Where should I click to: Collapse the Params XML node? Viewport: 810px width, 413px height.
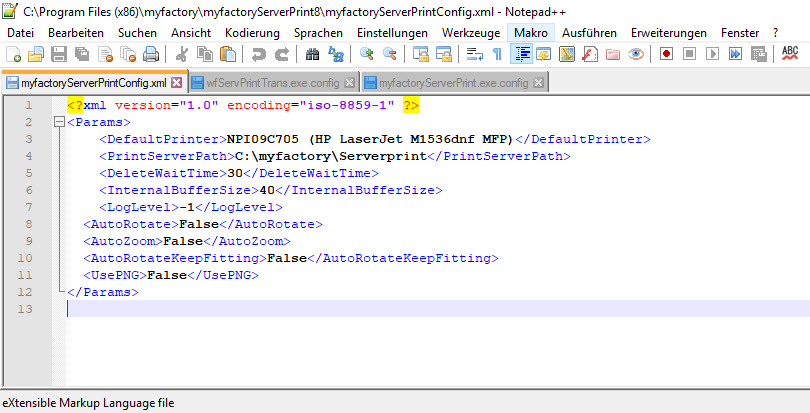58,122
